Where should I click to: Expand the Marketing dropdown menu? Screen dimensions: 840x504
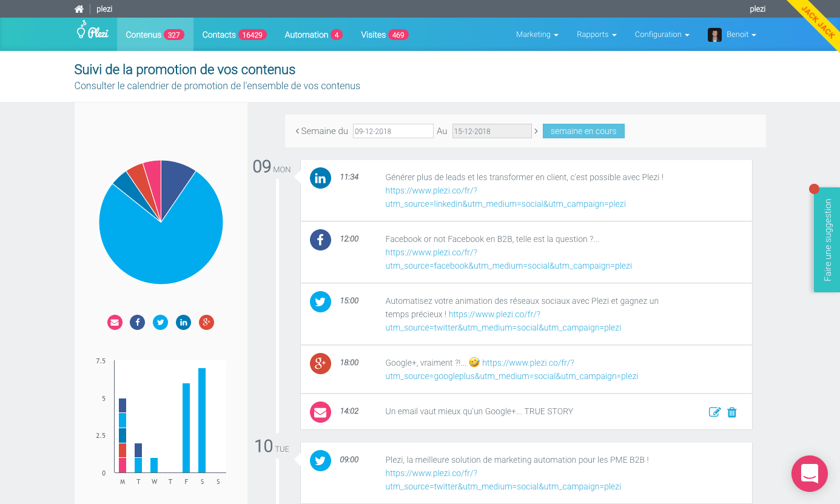click(537, 35)
